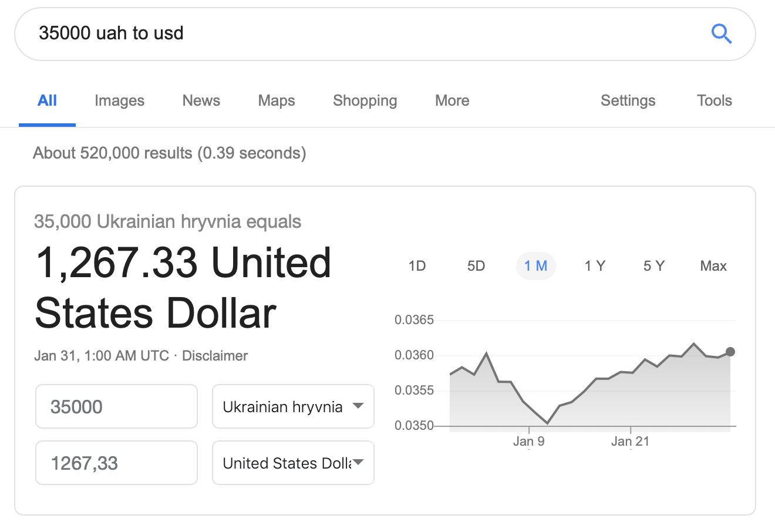
Task: Click the 35000 amount input field
Action: point(116,406)
